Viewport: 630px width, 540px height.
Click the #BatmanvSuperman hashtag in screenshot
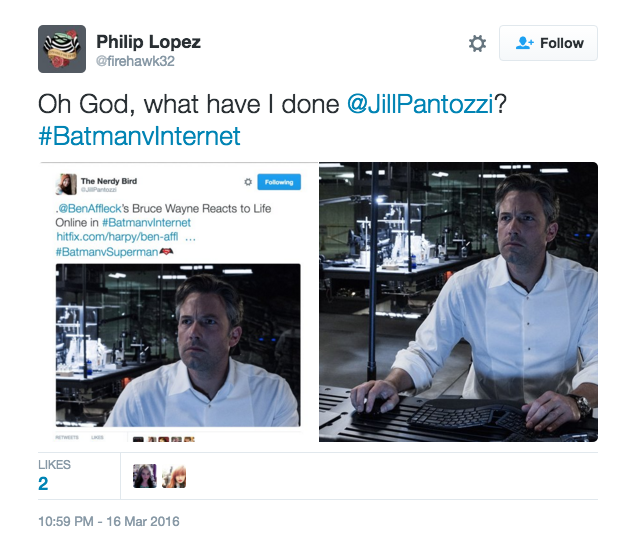[x=107, y=252]
